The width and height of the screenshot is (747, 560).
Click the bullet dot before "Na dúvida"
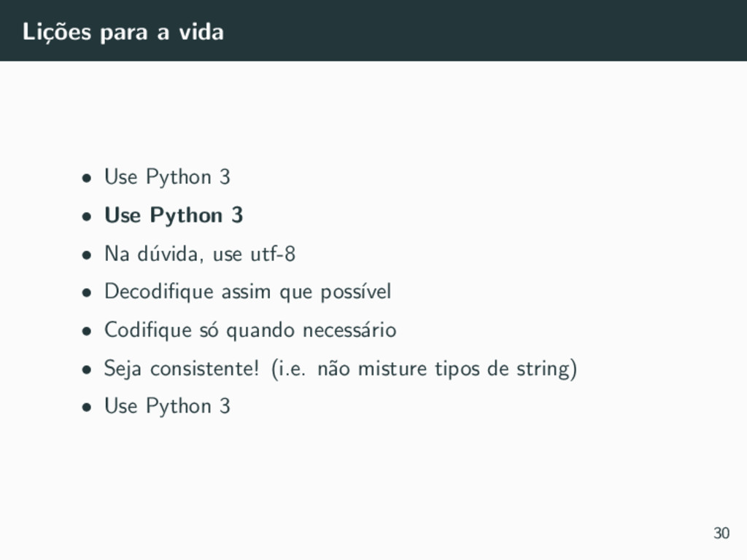[x=86, y=255]
